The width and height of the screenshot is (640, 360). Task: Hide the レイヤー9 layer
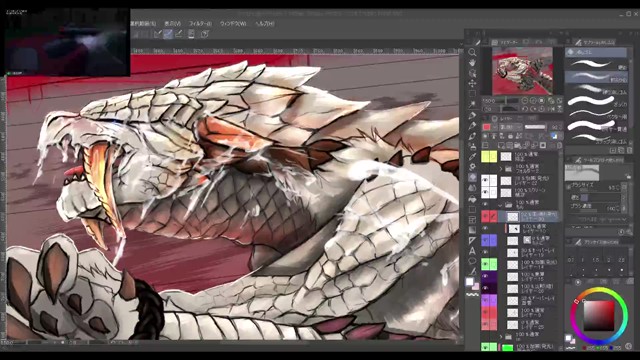pos(485,312)
